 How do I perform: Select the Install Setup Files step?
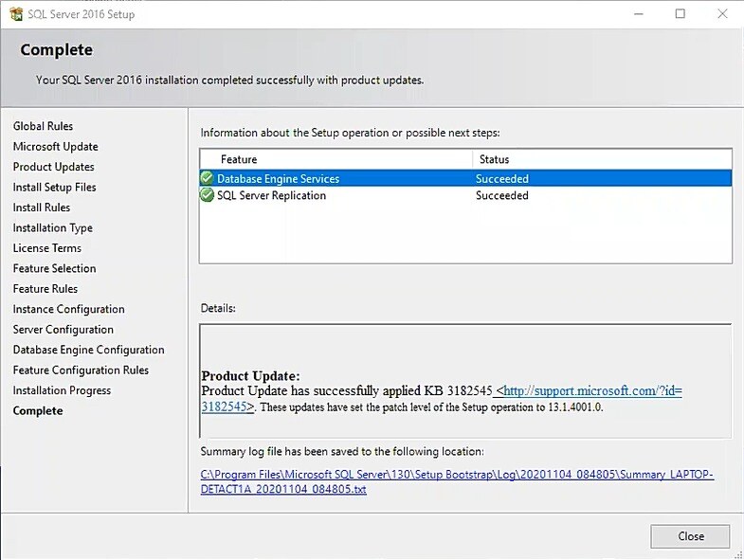click(x=55, y=188)
